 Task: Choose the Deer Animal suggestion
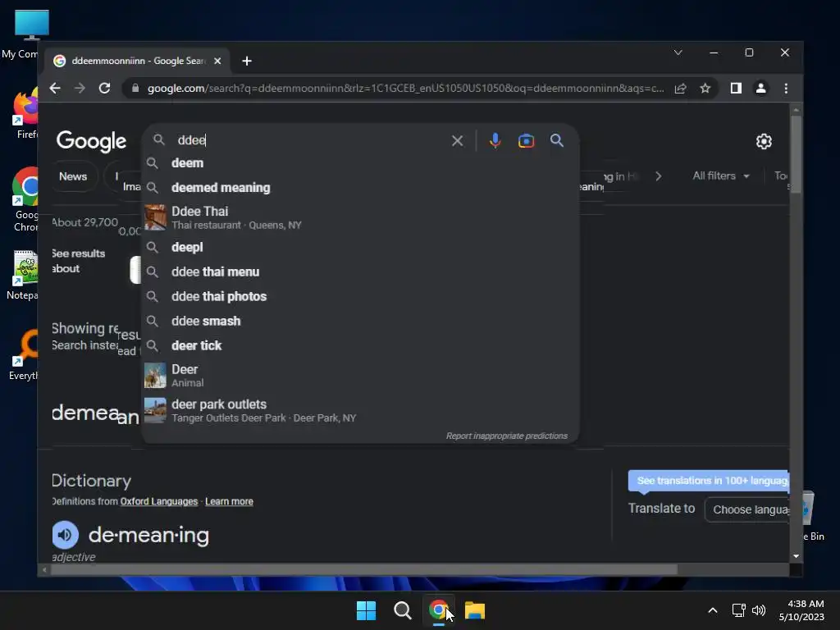point(360,376)
